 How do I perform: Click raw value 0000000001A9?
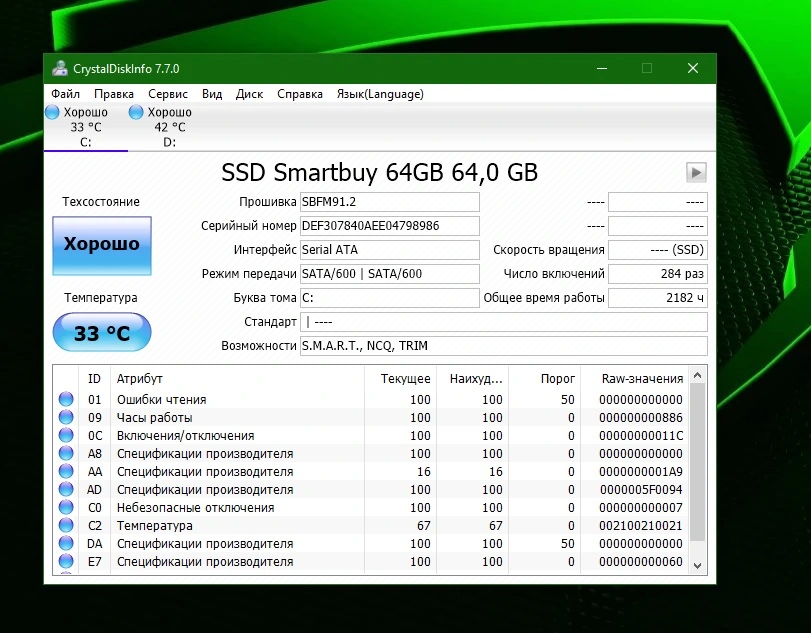(x=641, y=472)
